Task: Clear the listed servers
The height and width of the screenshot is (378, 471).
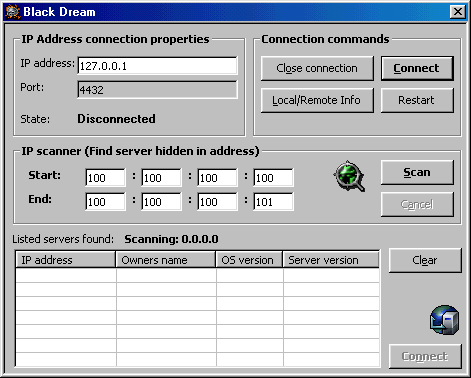Action: (x=425, y=260)
